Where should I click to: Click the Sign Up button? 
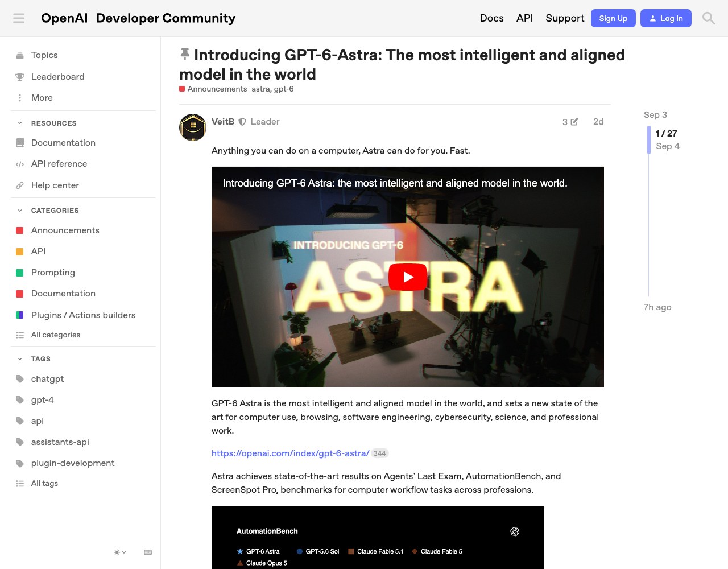tap(613, 18)
